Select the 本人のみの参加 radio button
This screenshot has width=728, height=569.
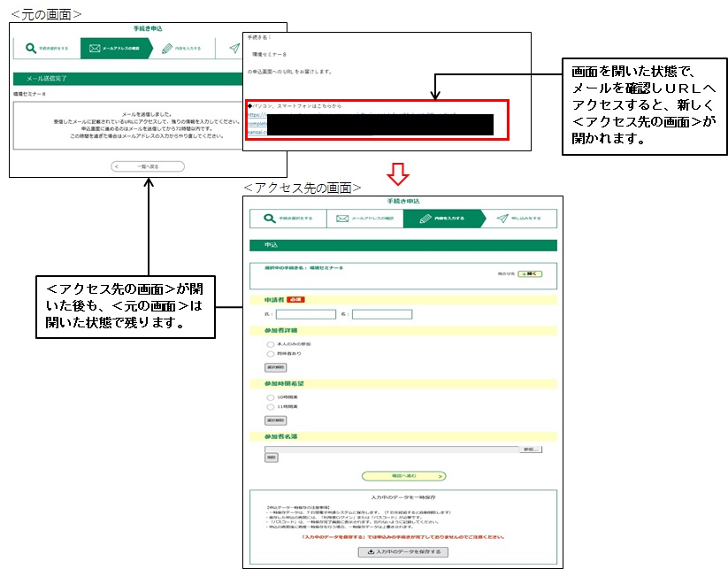[268, 343]
